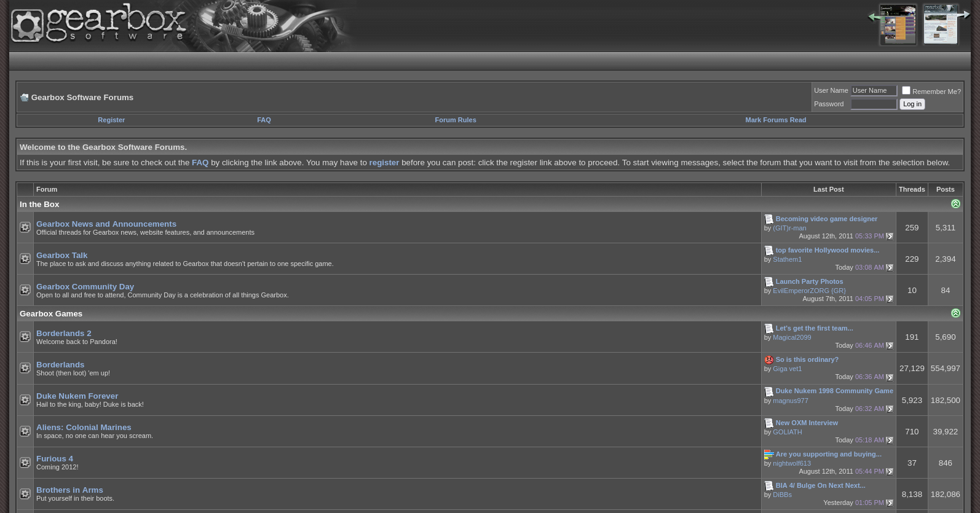The height and width of the screenshot is (513, 980).
Task: Click the right arrow by thumbnails
Action: coord(964,14)
